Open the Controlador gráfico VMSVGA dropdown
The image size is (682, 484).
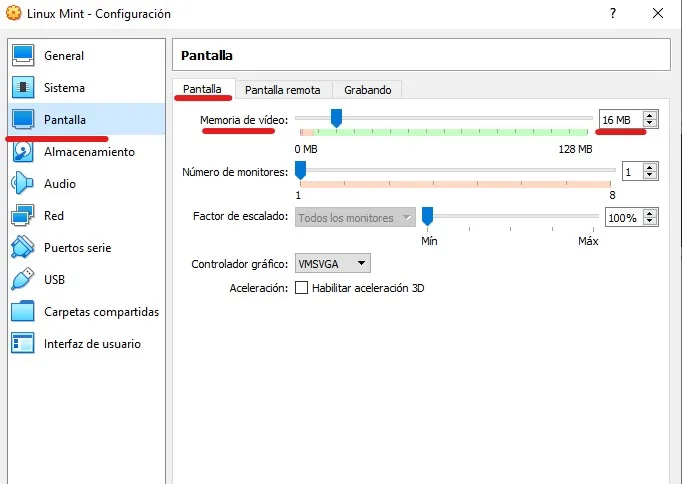tap(333, 264)
